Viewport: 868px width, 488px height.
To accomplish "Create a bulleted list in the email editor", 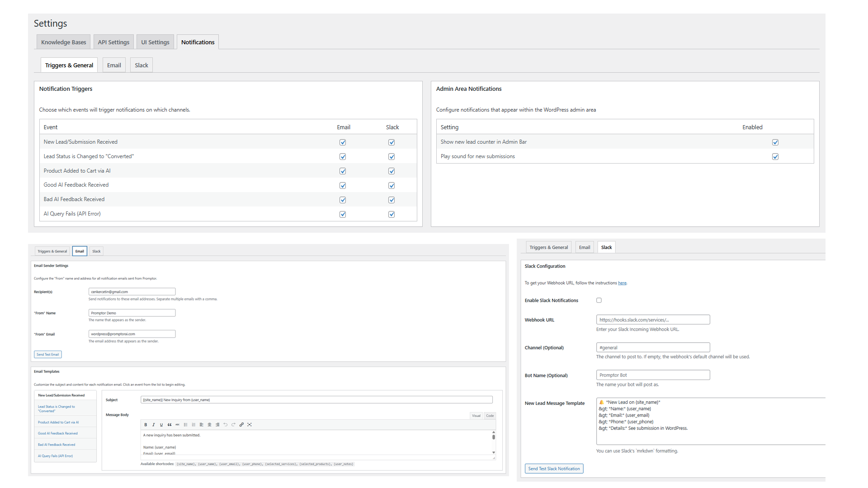I will pyautogui.click(x=185, y=425).
